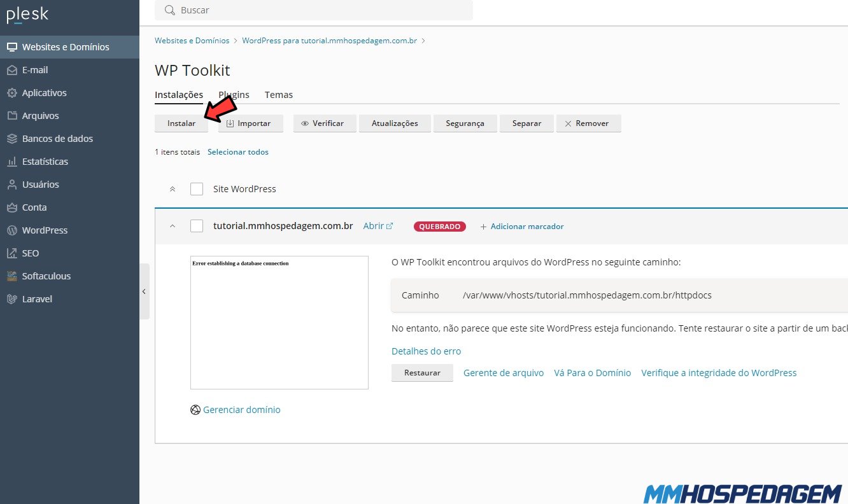Click the site preview thumbnail

[x=279, y=323]
